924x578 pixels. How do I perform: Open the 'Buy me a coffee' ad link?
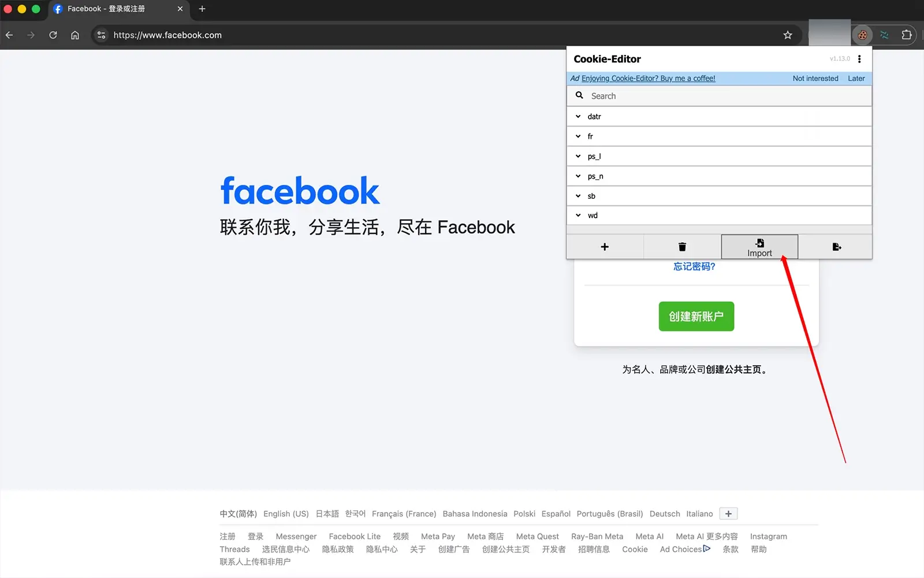pos(648,79)
